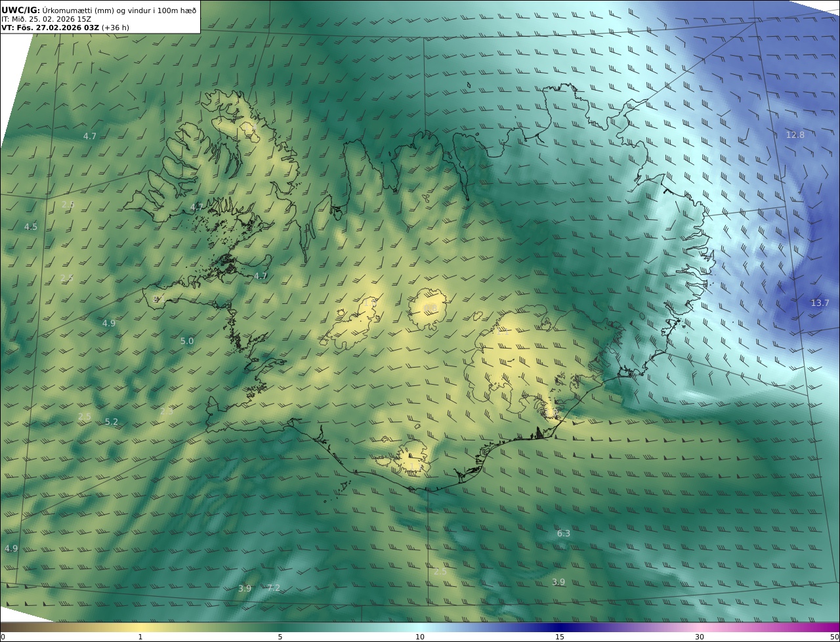Click the colorbar tick label "50"
This screenshot has width=840, height=642.
tap(835, 637)
